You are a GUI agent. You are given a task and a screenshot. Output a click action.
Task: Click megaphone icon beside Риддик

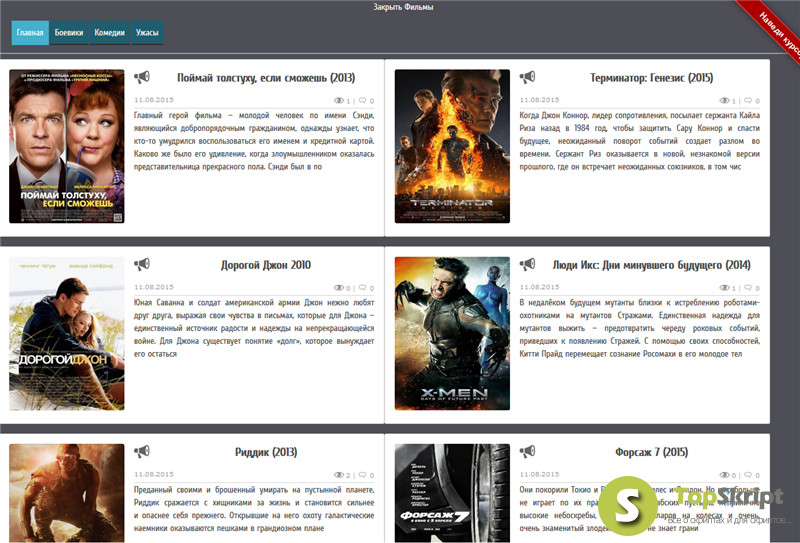(x=142, y=452)
